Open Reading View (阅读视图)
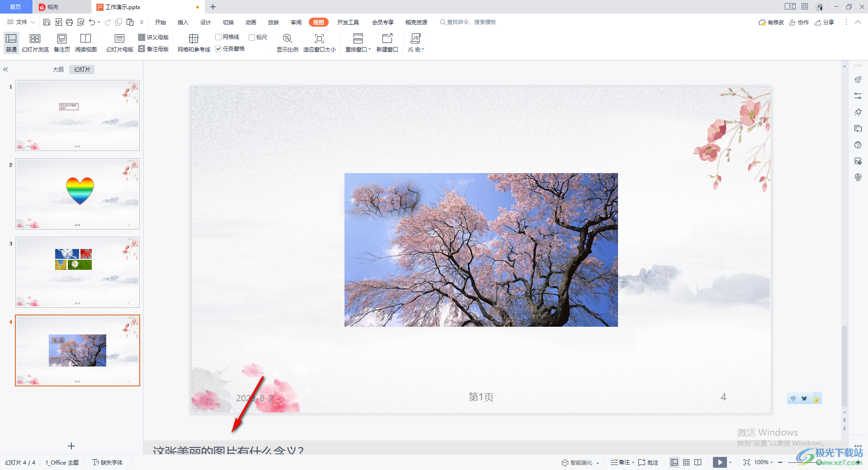Image resolution: width=868 pixels, height=470 pixels. tap(86, 43)
